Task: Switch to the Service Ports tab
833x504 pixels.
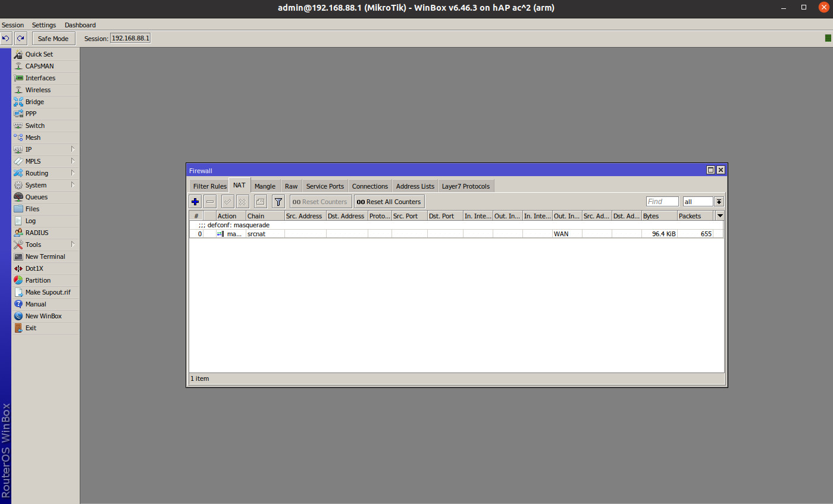Action: [325, 186]
